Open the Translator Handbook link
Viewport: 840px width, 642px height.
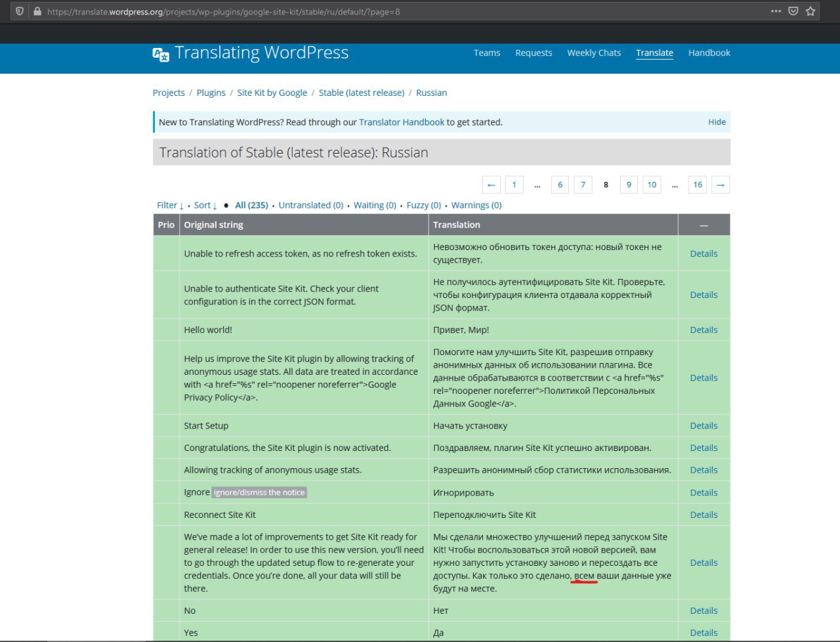click(402, 122)
